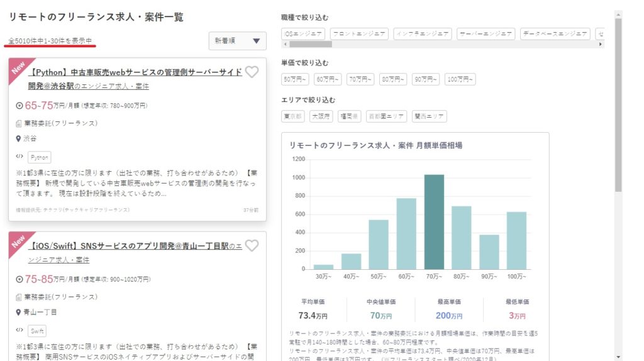Viewport: 644px width, 361px height.
Task: Click the code icon beside Python tag
Action: 19,157
